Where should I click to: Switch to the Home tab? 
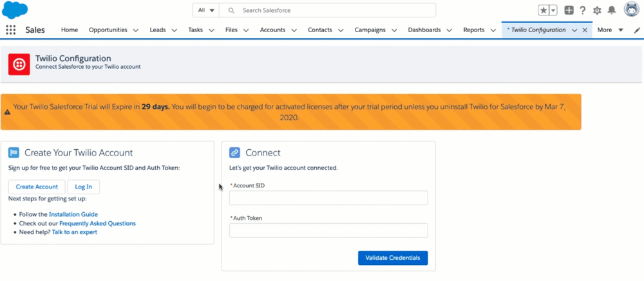point(70,30)
